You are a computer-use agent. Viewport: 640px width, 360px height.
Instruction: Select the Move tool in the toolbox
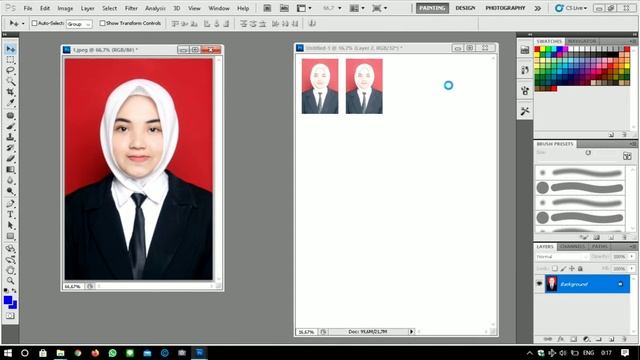[x=10, y=49]
